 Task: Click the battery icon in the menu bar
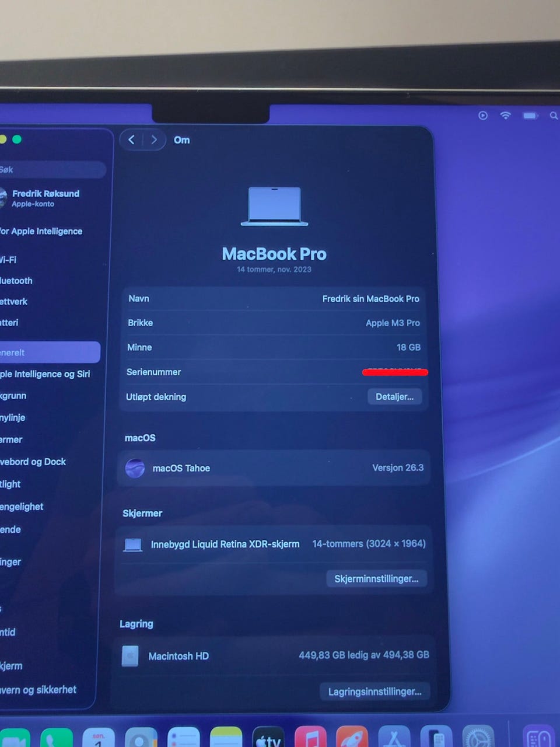[x=530, y=116]
